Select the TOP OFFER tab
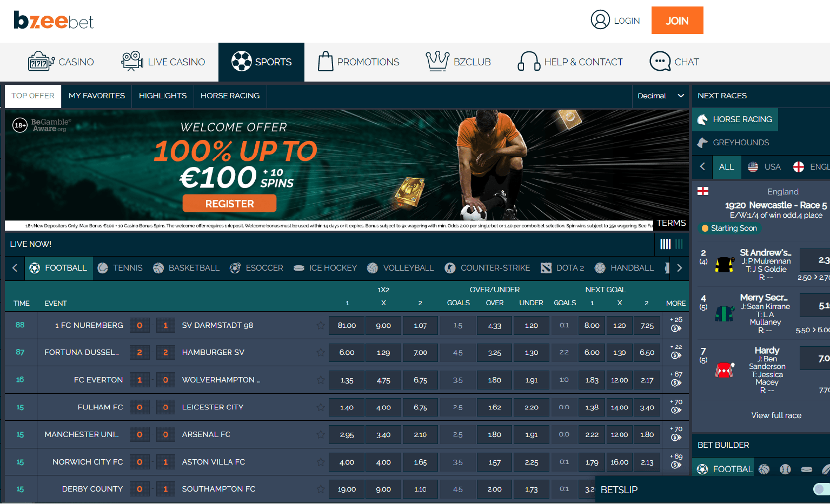This screenshot has width=830, height=504. click(33, 96)
